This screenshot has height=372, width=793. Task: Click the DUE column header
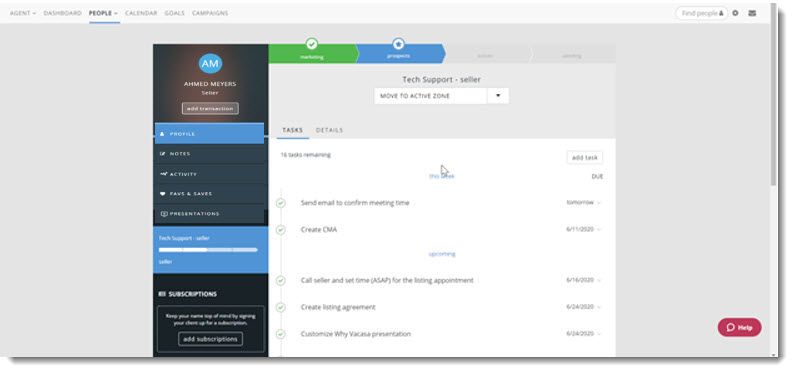[x=597, y=176]
